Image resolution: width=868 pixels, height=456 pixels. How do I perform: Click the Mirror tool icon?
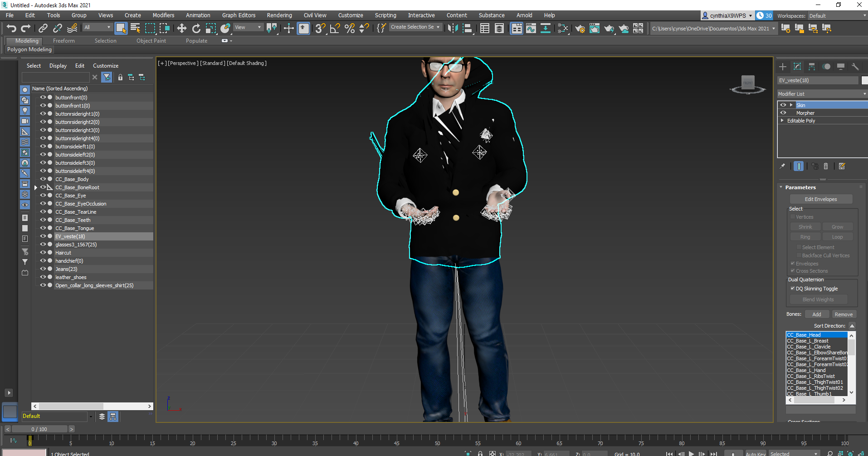point(453,29)
